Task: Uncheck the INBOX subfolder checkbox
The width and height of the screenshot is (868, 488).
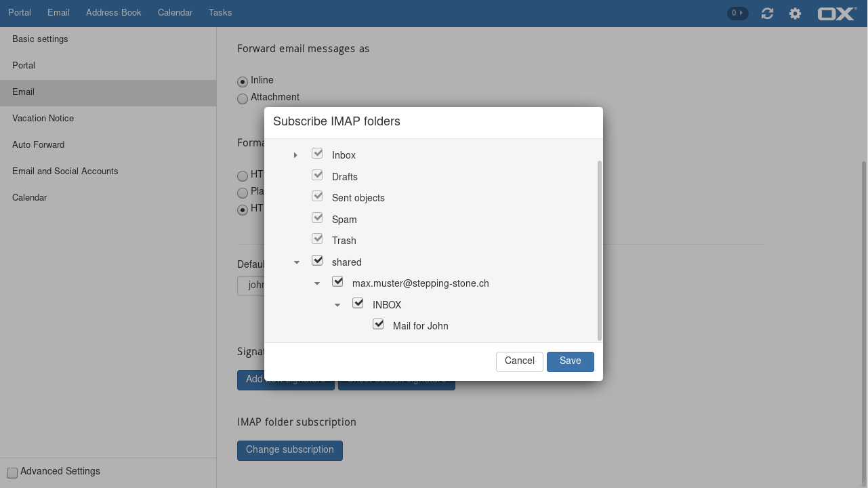Action: (358, 303)
